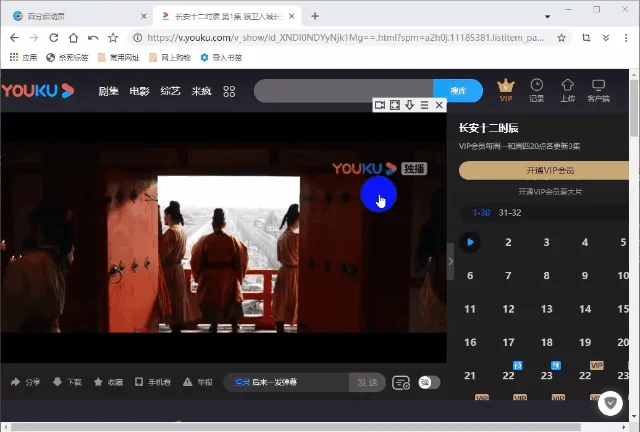Screen dimensions: 640x432
Task: Click the 手机看 phone icon
Action: click(153, 382)
